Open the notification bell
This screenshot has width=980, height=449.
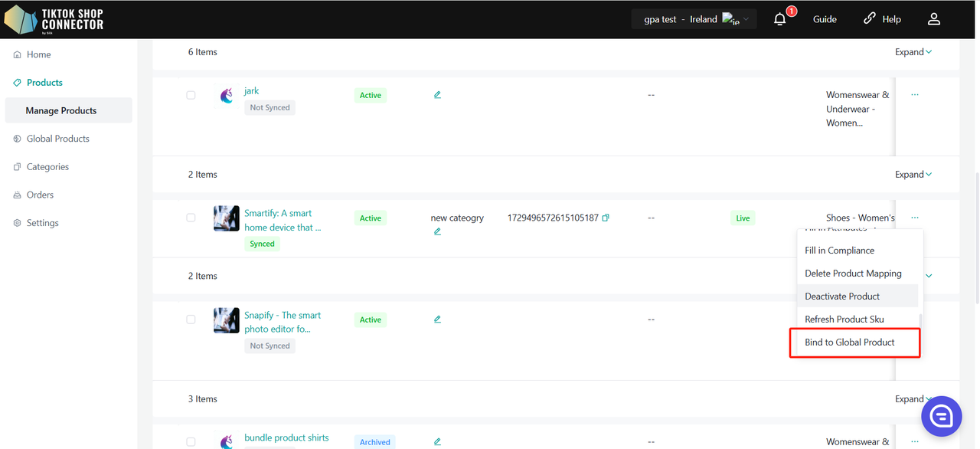click(x=780, y=19)
